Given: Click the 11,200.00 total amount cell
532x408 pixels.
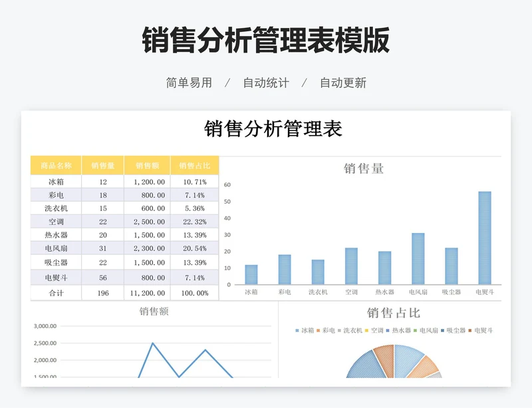Looking at the screenshot, I should [147, 293].
